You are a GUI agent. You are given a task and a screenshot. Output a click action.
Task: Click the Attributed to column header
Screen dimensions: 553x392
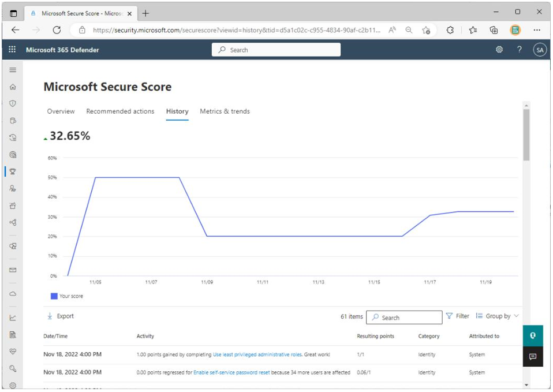484,336
